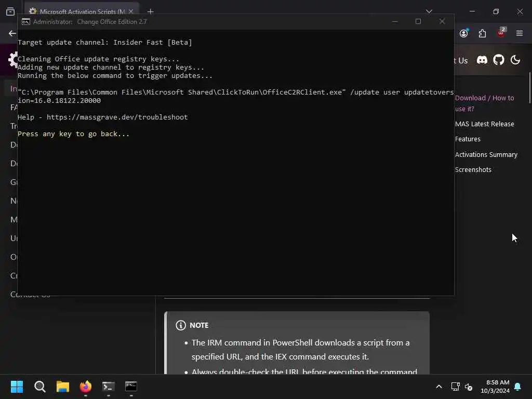Click the massgrave.dev/troubleshoot help URL text

point(117,117)
